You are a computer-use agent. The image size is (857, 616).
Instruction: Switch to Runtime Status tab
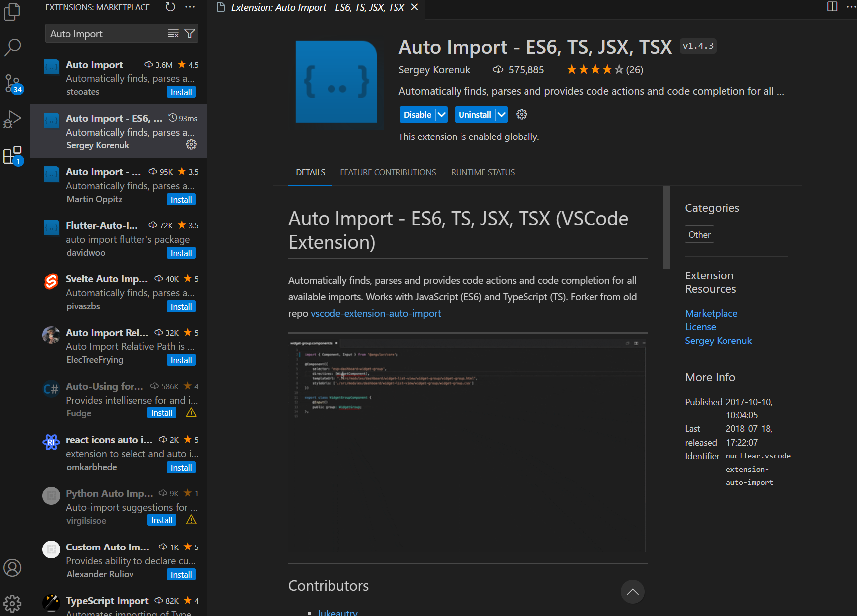click(x=483, y=172)
